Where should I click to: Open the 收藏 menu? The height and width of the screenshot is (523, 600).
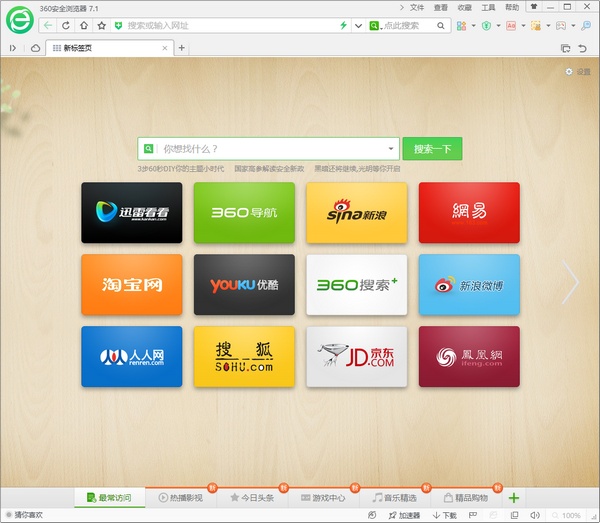click(x=465, y=7)
